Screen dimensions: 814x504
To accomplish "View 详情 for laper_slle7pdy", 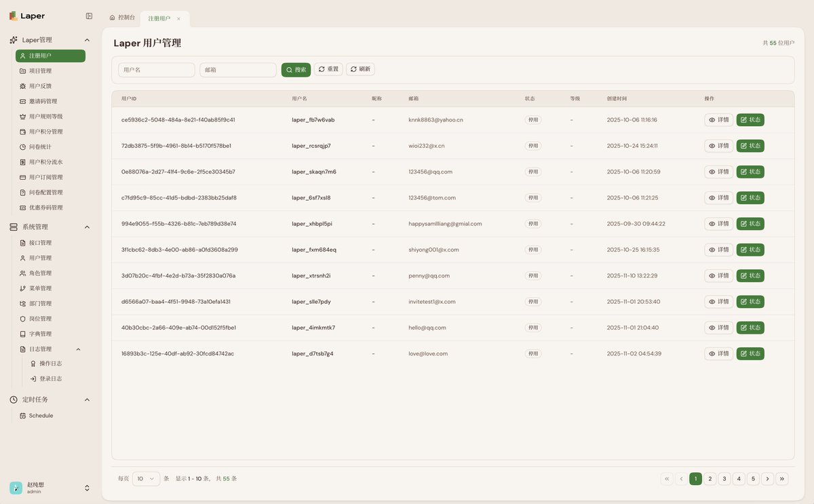I will tap(718, 302).
